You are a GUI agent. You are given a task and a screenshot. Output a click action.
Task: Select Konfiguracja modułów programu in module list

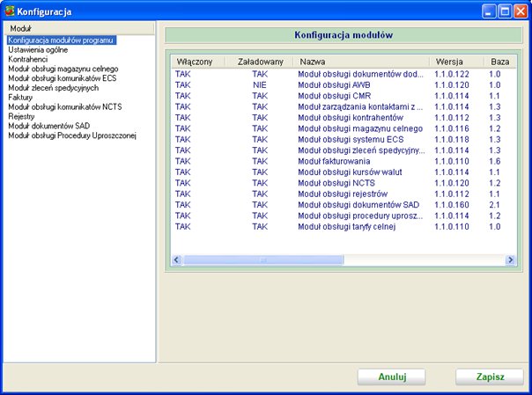point(61,40)
